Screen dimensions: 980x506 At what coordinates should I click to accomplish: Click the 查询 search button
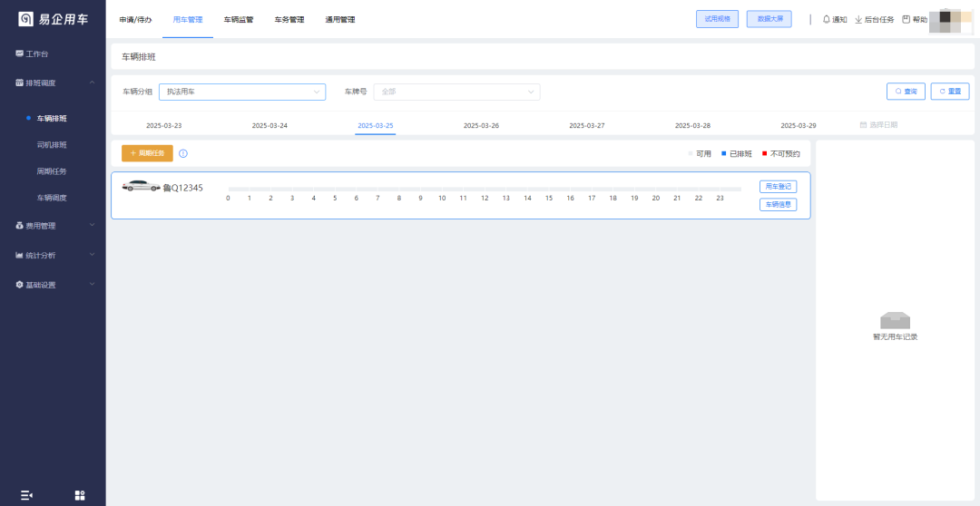click(906, 92)
